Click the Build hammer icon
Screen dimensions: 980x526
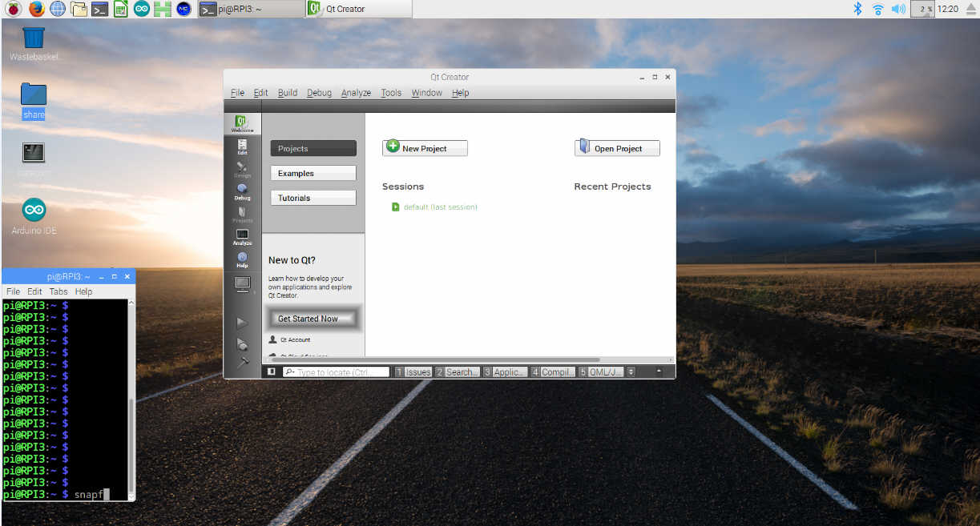click(x=242, y=363)
